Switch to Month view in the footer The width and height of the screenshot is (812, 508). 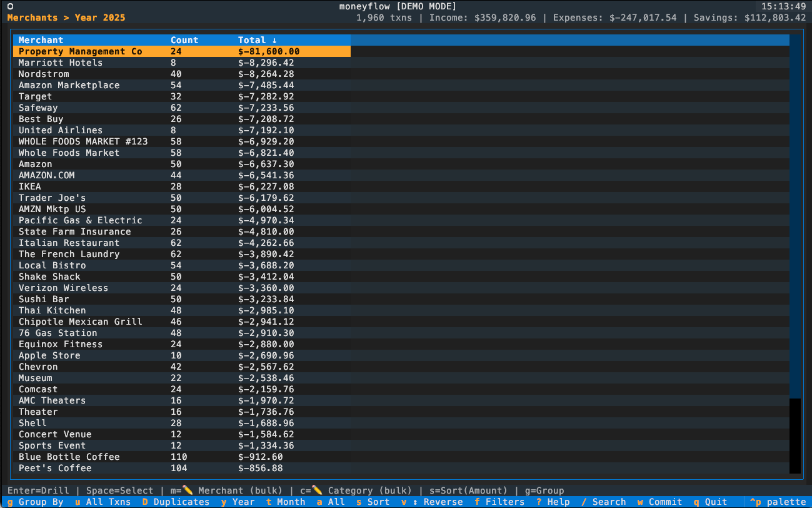click(286, 502)
